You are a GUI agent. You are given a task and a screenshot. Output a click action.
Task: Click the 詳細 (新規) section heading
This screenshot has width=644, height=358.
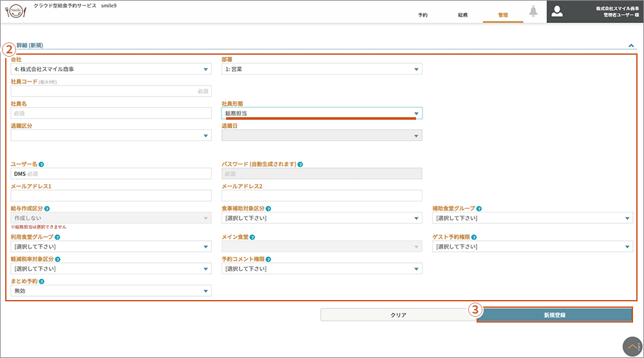tap(30, 45)
